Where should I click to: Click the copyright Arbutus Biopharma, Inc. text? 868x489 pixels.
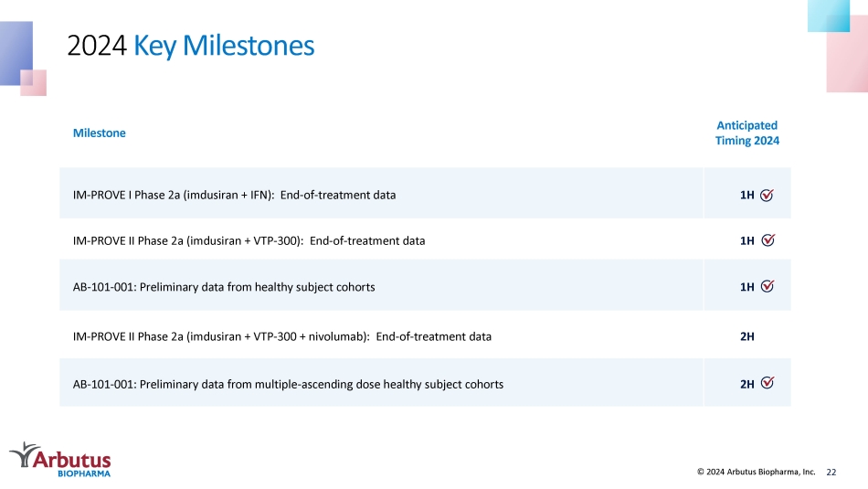point(757,472)
